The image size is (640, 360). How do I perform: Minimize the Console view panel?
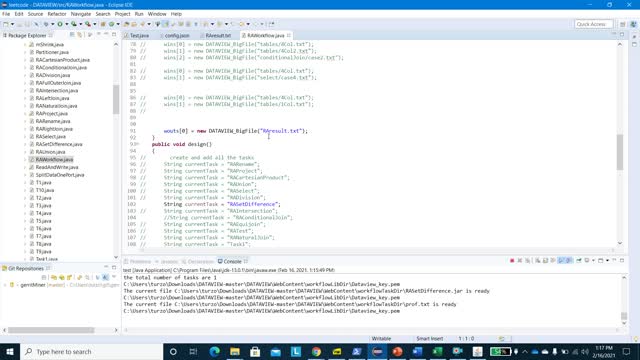[x=614, y=260]
